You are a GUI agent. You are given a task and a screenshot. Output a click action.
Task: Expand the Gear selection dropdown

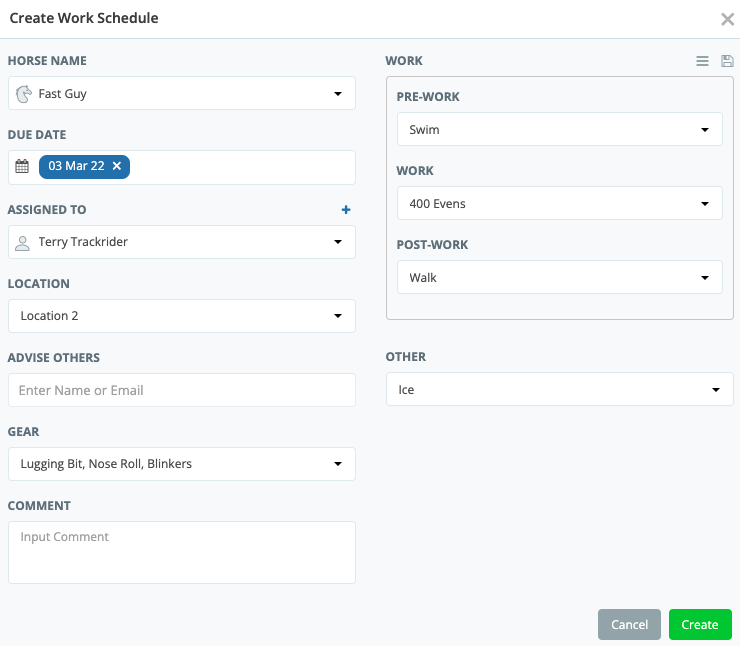pos(337,464)
